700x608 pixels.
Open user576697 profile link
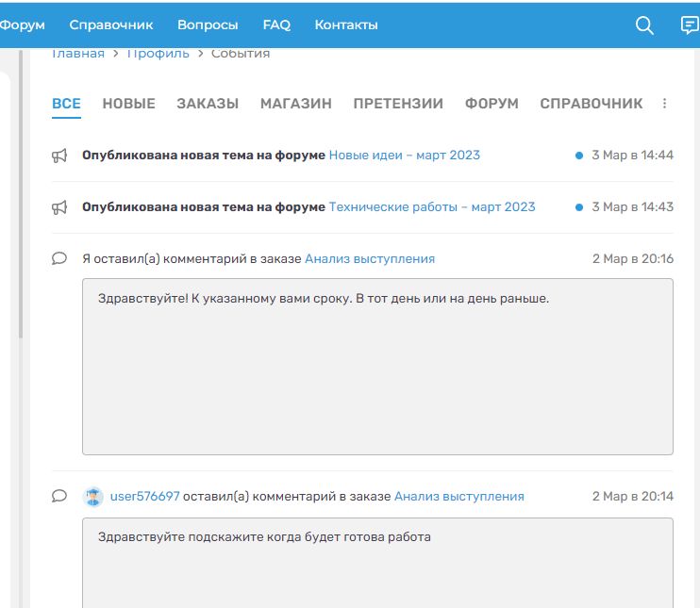[x=144, y=496]
